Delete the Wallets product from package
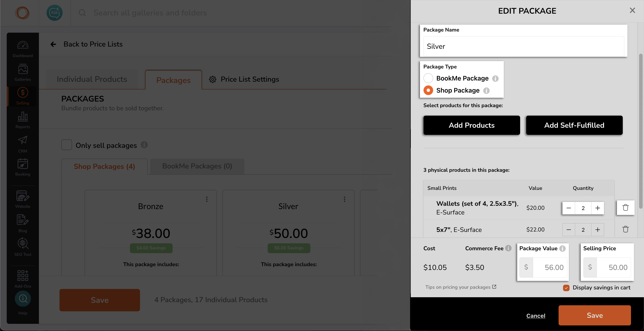Viewport: 644px width, 331px height. 625,208
